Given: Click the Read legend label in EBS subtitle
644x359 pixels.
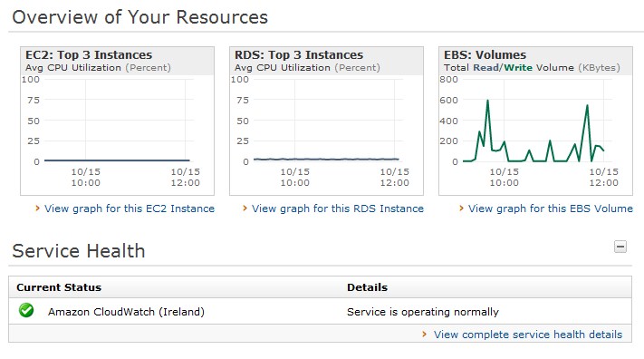Looking at the screenshot, I should 485,68.
